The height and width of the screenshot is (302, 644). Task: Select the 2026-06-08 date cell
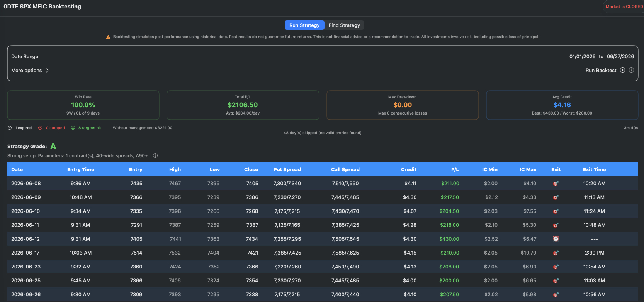26,183
